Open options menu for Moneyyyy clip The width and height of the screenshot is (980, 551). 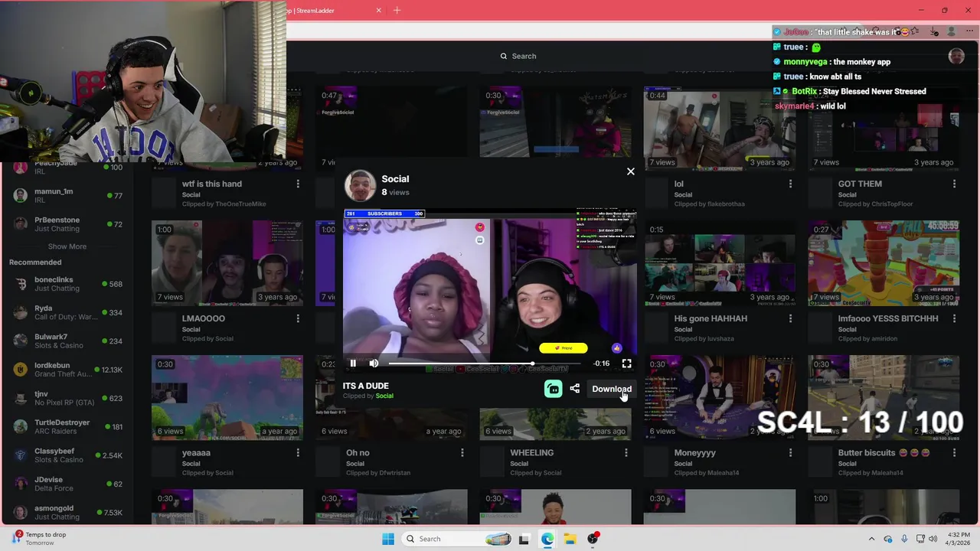pos(790,453)
